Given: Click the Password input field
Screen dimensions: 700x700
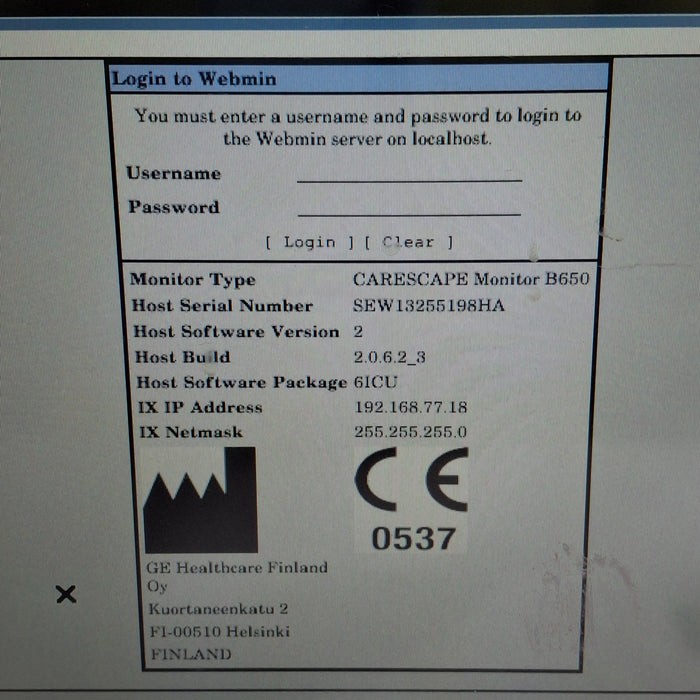Looking at the screenshot, I should [x=409, y=207].
